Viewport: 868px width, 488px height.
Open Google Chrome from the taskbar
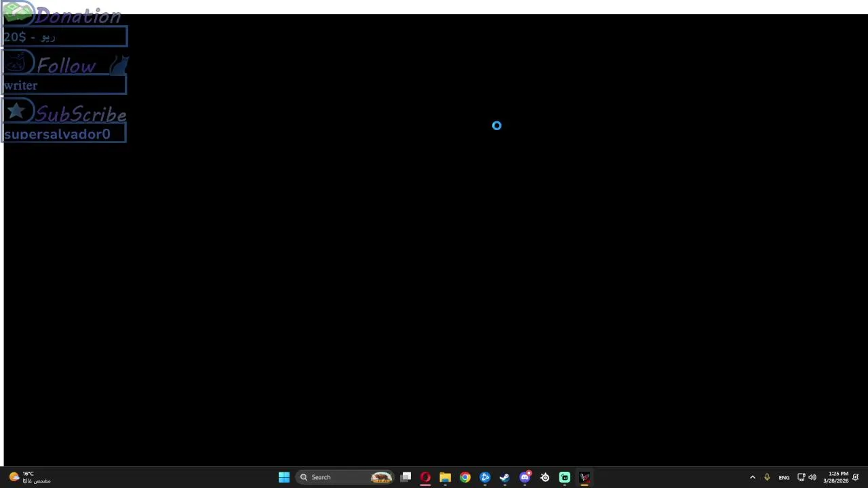465,477
